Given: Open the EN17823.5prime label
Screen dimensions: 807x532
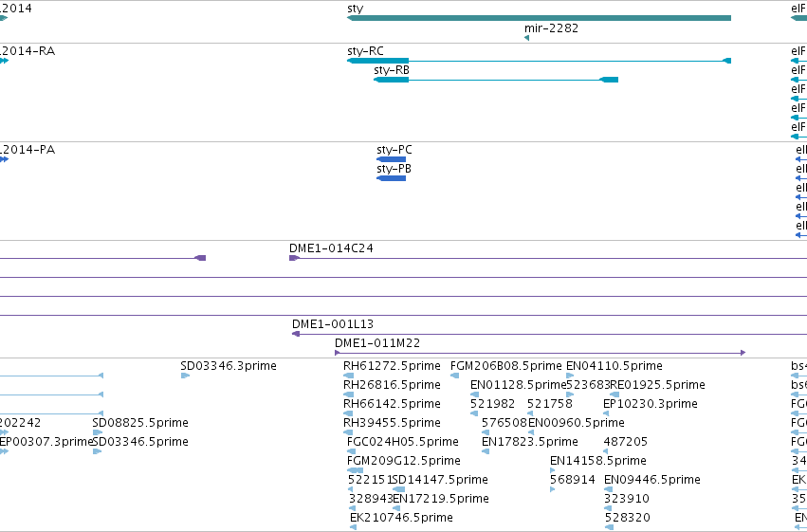Looking at the screenshot, I should 529,443.
